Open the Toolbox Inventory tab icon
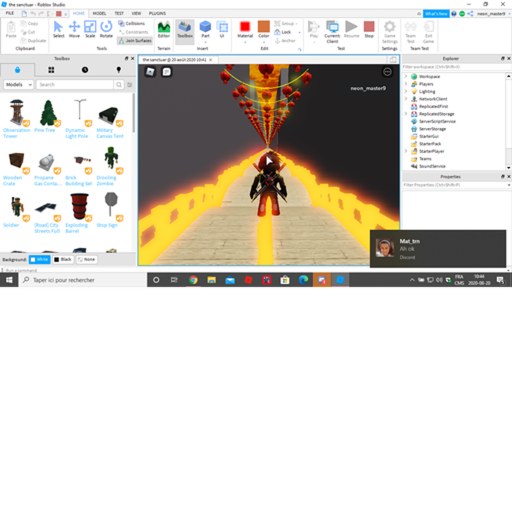 click(51, 70)
